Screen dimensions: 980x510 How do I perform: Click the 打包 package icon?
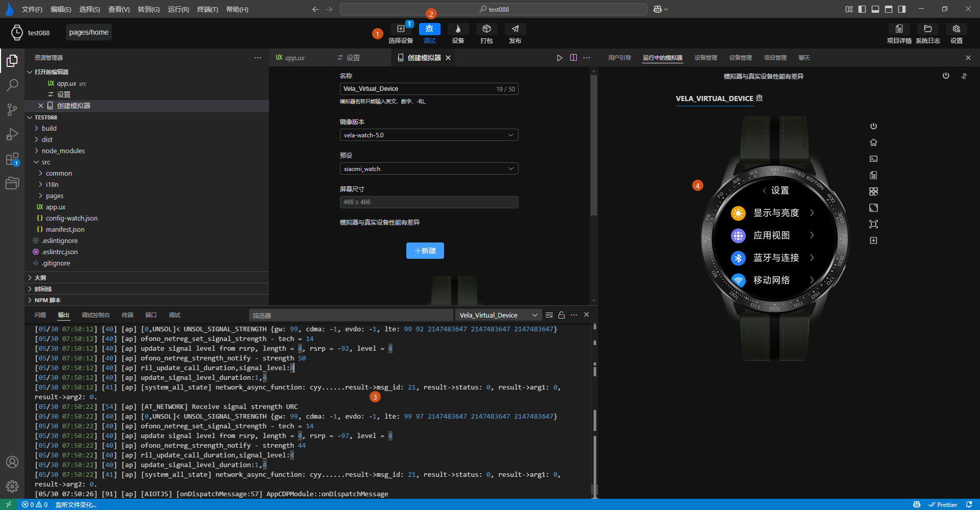point(486,30)
